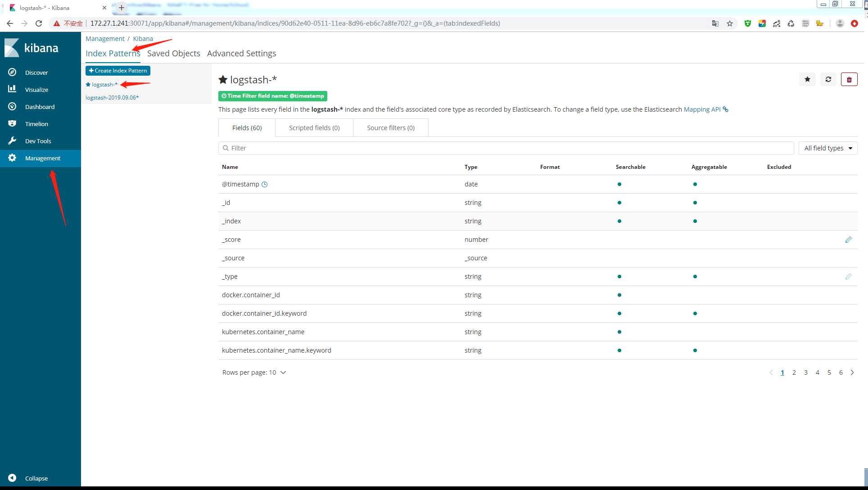The height and width of the screenshot is (490, 868).
Task: Click the kubernetes.container_name field name
Action: pos(263,332)
